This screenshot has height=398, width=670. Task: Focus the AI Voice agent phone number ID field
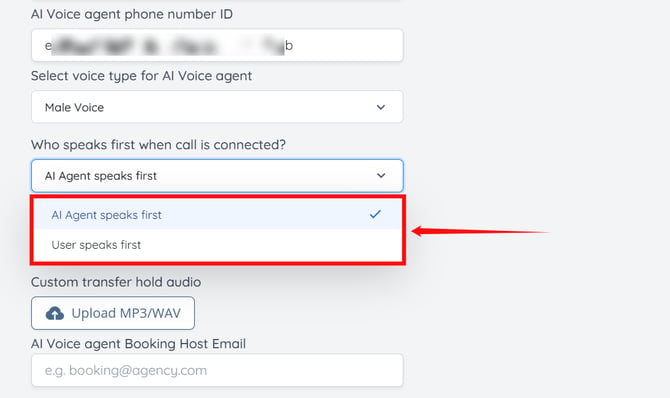click(217, 45)
